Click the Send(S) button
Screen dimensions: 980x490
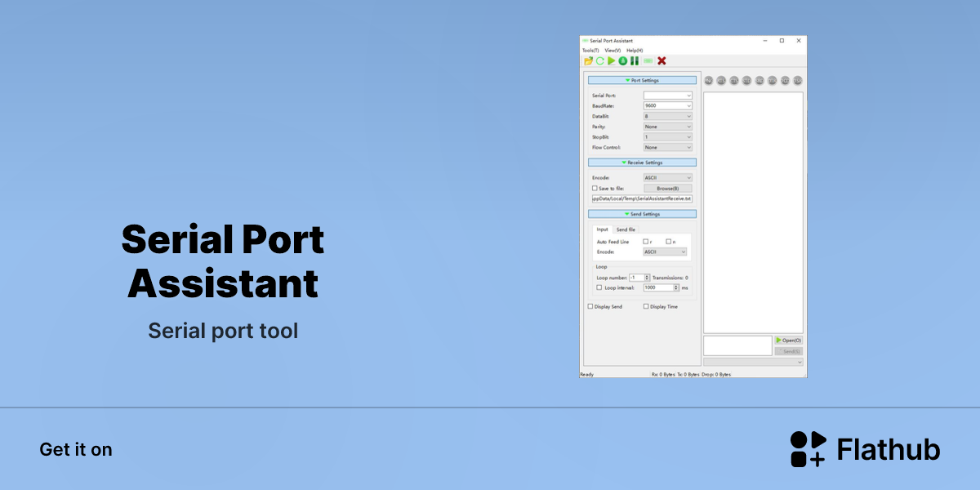point(789,350)
